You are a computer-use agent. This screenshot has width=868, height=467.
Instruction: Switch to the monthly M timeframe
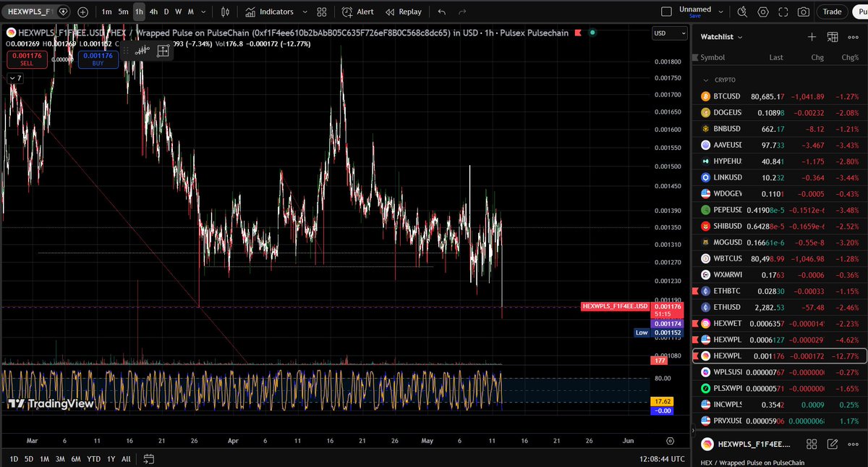pyautogui.click(x=190, y=12)
